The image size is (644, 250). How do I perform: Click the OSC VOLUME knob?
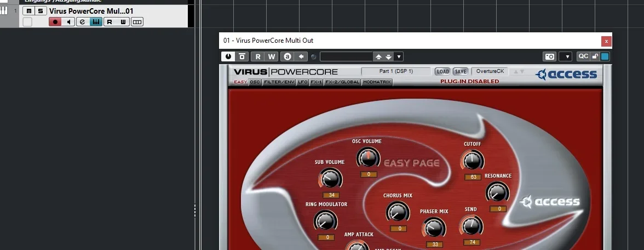coord(369,158)
